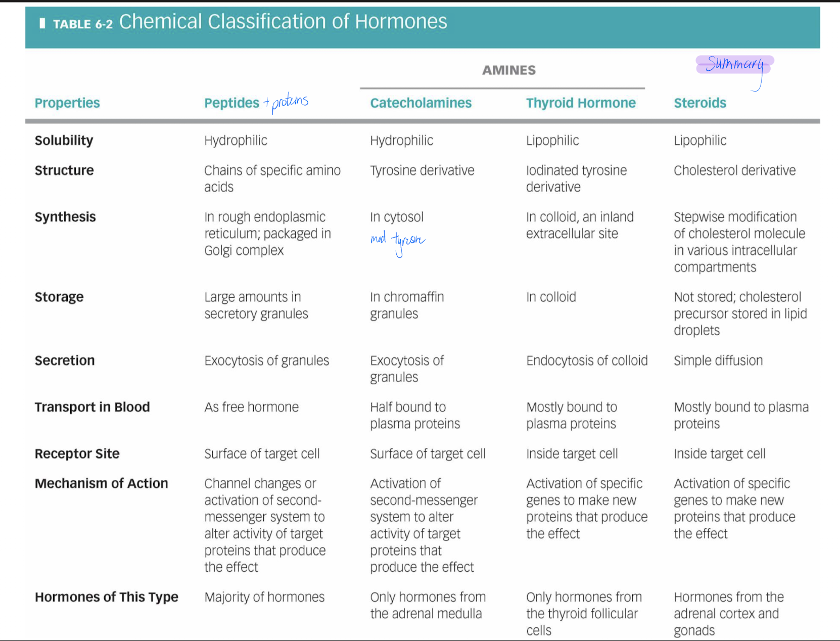Screen dimensions: 840x641
Task: Select the handwritten "+ proteins" annotation
Action: coord(287,102)
